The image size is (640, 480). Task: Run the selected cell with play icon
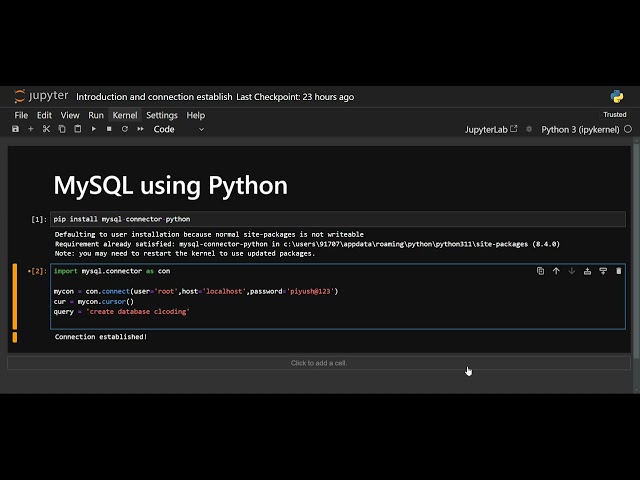tap(93, 129)
